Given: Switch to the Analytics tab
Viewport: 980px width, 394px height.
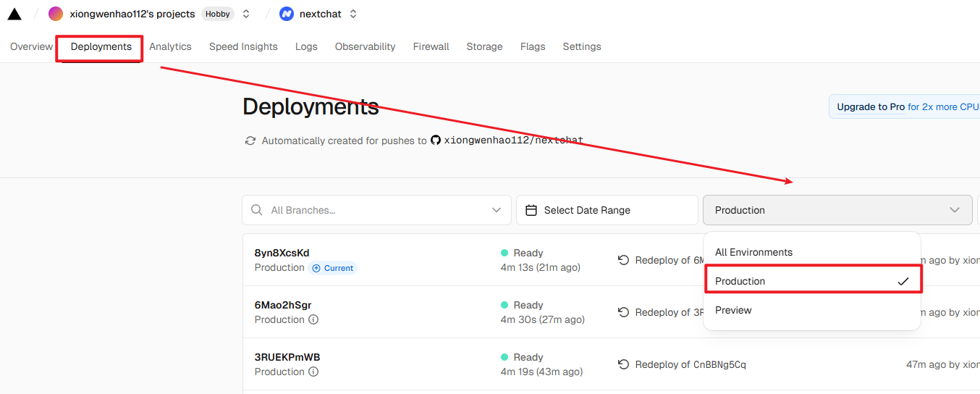Looking at the screenshot, I should 170,46.
